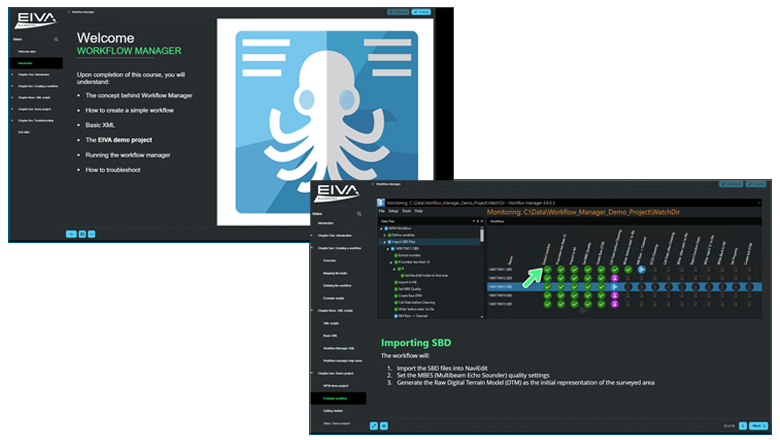Click back arrow beside Workflow Manager title in Welcome window

(69, 12)
